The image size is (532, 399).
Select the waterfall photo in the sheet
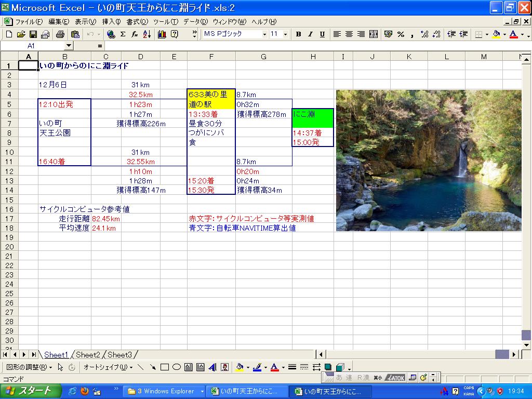click(x=429, y=161)
